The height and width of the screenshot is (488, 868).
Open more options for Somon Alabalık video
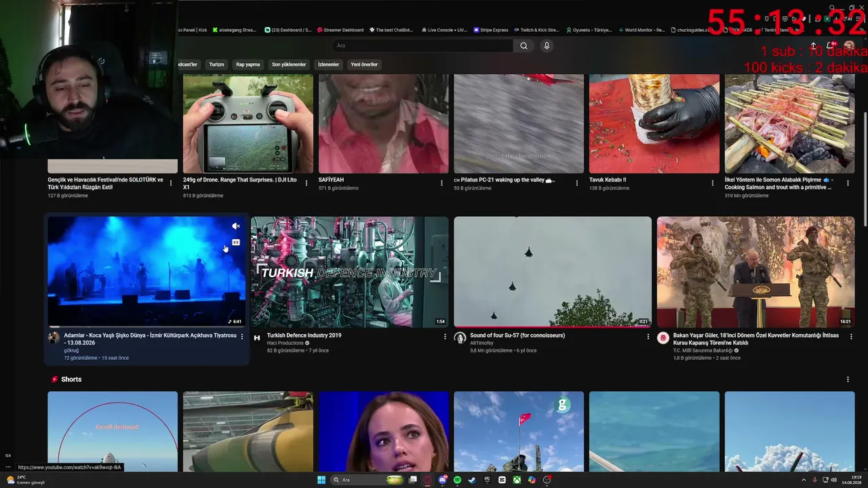coord(848,183)
